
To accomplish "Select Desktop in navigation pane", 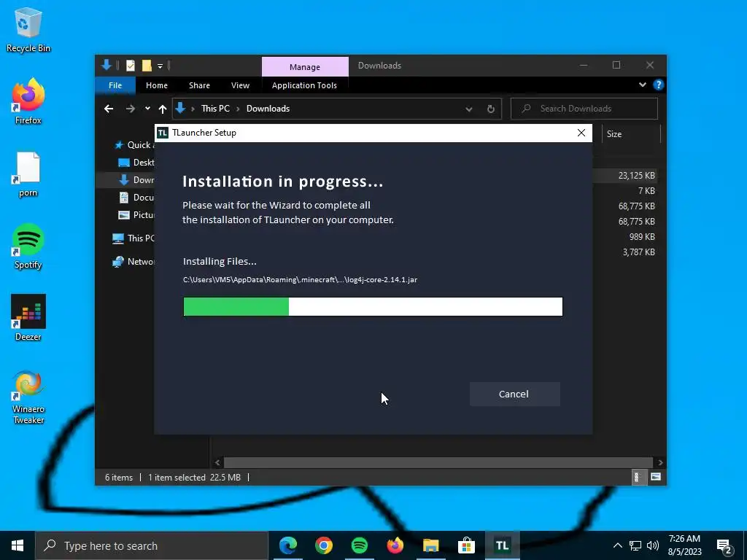I will click(x=136, y=163).
